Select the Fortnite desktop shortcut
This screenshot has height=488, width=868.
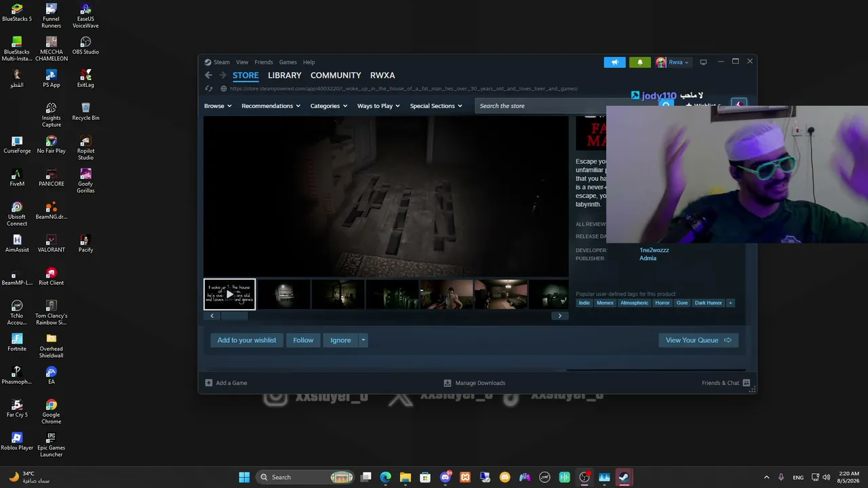pos(17,342)
